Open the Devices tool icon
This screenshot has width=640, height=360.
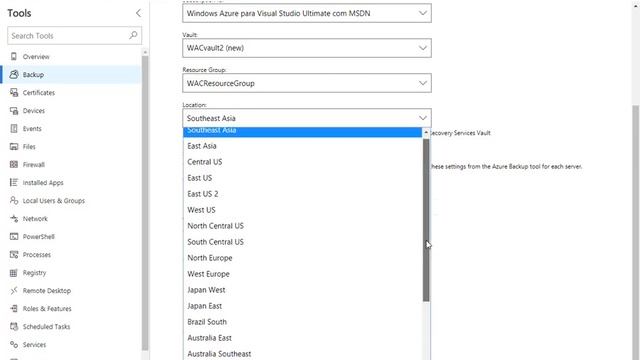pos(14,111)
